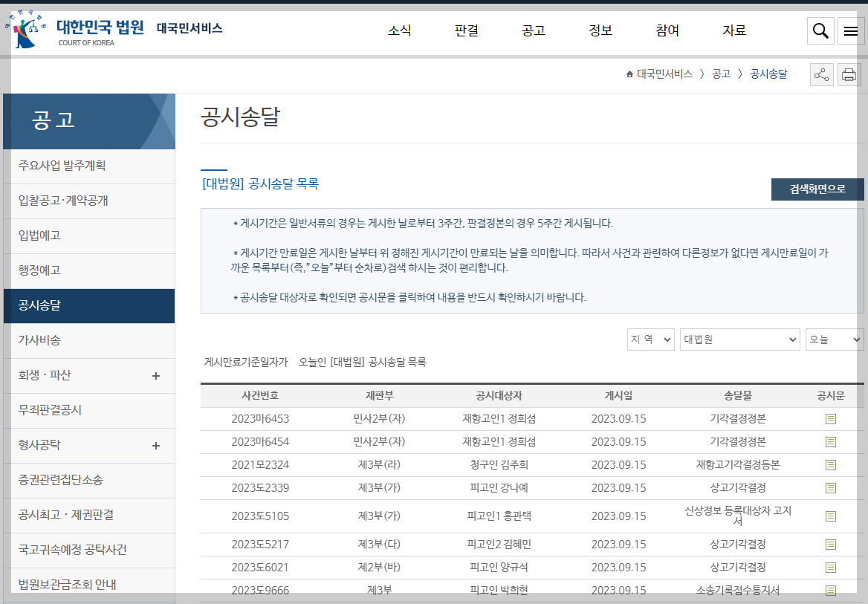Click the 사건번호 column header
Viewport: 868px width, 604px height.
[260, 396]
